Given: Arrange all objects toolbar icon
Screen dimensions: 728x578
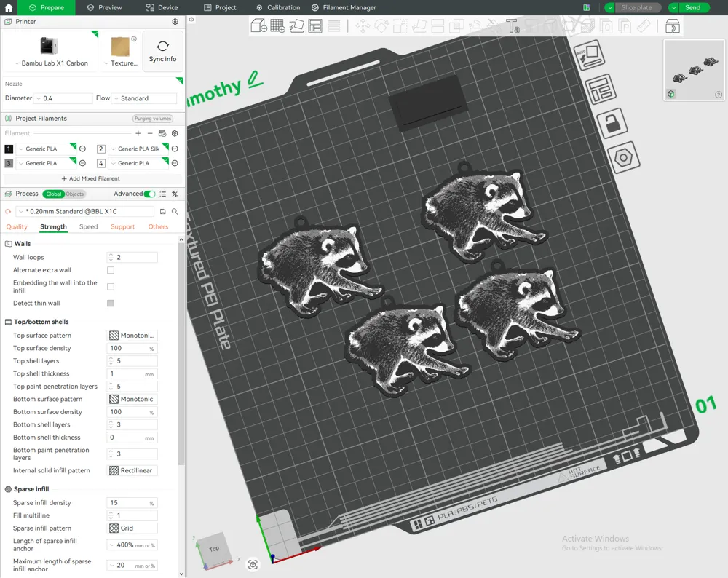Looking at the screenshot, I should click(x=315, y=25).
